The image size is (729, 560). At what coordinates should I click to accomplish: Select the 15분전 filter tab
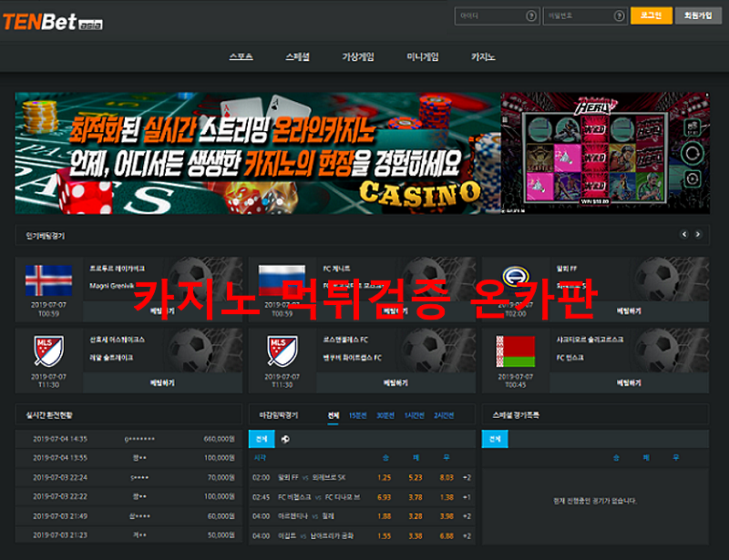coord(357,415)
